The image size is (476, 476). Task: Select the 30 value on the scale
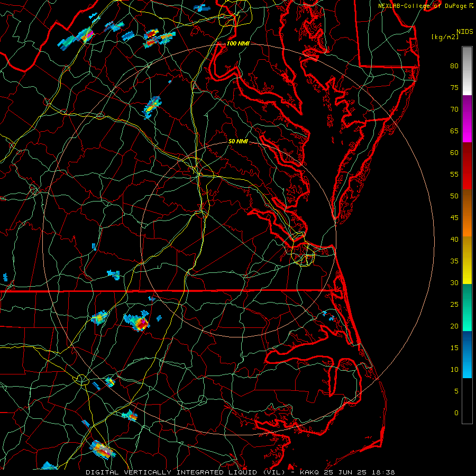454,283
